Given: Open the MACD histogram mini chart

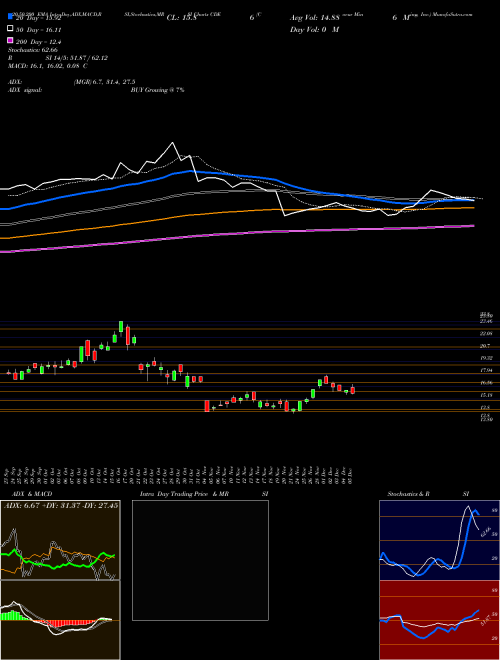Looking at the screenshot, I should coord(60,620).
